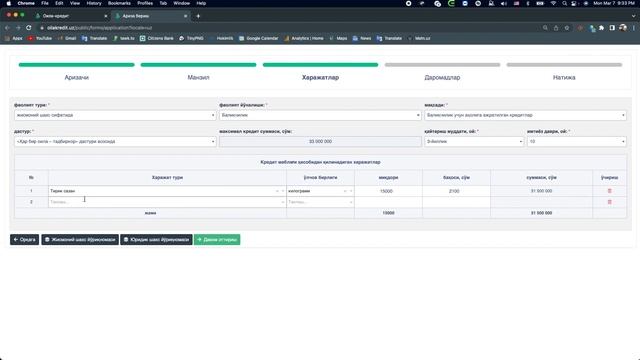Open the News bookmark
The width and height of the screenshot is (640, 360).
tap(362, 38)
